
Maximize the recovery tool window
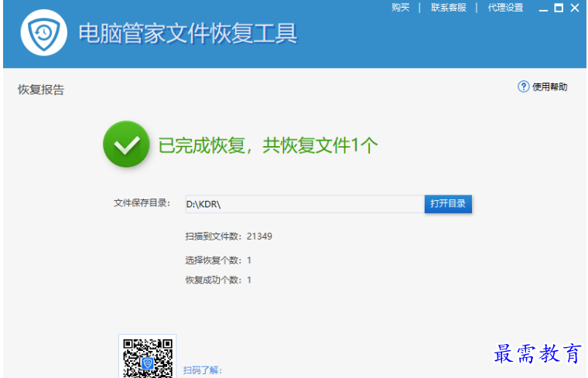pyautogui.click(x=559, y=8)
